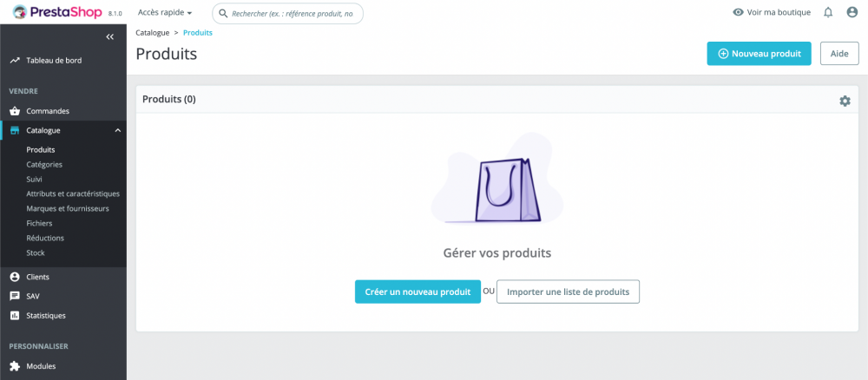Click Produits in the breadcrumb
The height and width of the screenshot is (380, 868).
coord(198,33)
